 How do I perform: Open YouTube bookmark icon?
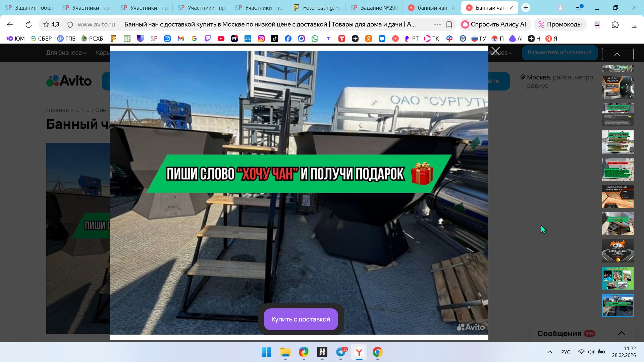point(221,39)
